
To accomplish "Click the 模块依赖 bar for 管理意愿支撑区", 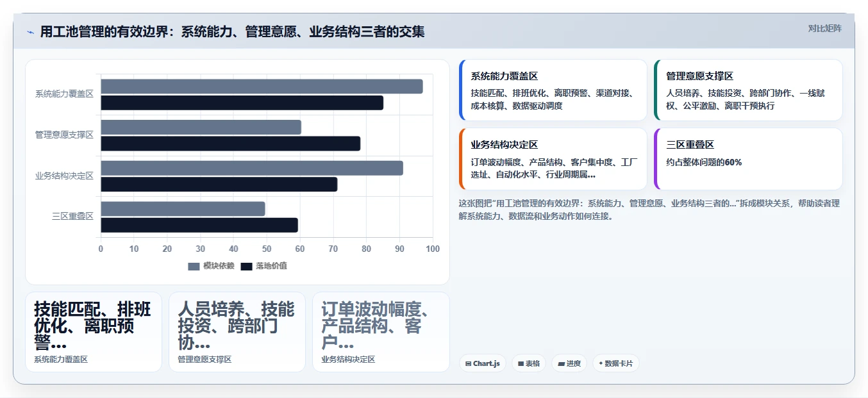I will [201, 127].
